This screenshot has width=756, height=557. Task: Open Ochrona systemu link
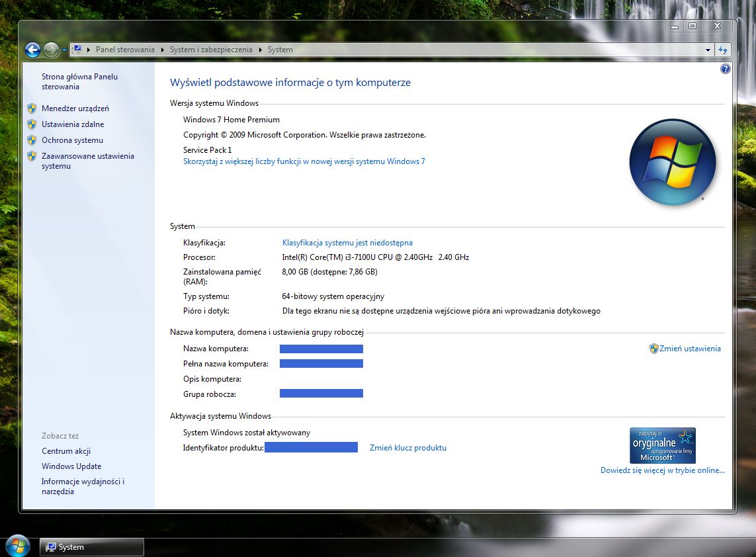(72, 140)
